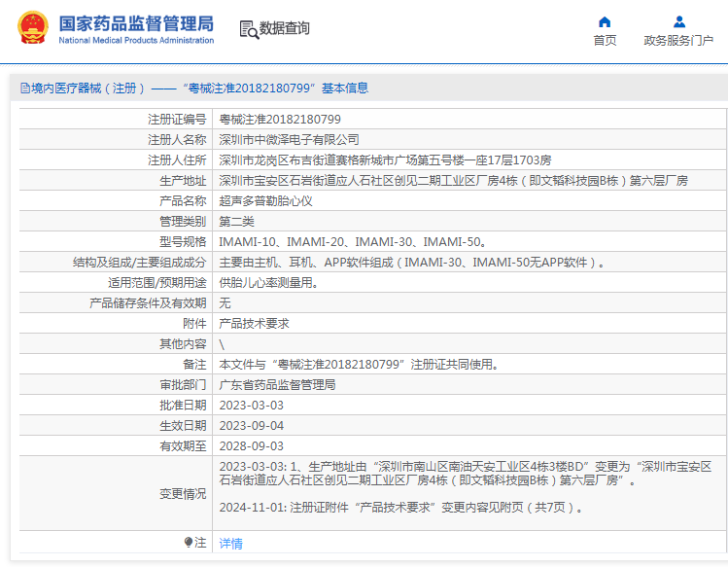This screenshot has height=567, width=728.
Task: Select the 无 storage condition value
Action: pos(225,303)
